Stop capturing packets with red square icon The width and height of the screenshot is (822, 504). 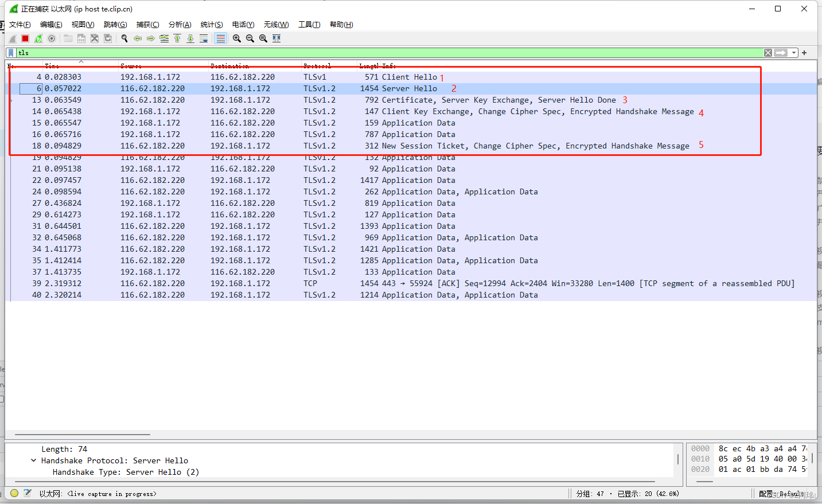(x=25, y=38)
